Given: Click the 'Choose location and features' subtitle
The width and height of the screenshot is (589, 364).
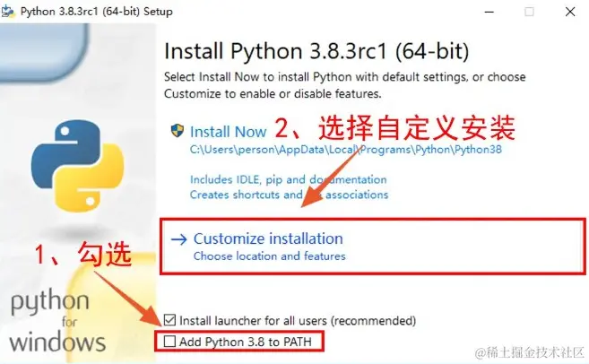Looking at the screenshot, I should pyautogui.click(x=269, y=256).
